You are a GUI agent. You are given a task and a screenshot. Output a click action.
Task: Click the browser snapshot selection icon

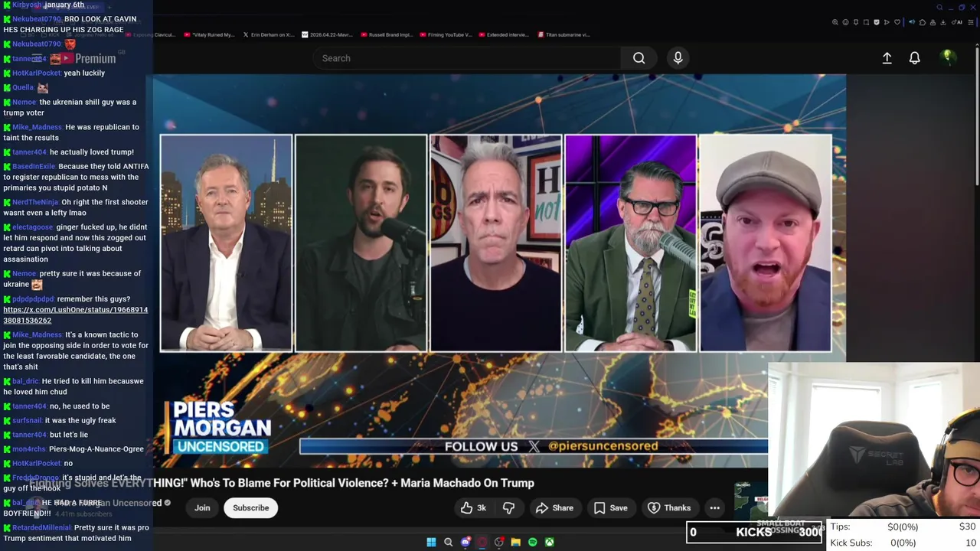tap(866, 22)
